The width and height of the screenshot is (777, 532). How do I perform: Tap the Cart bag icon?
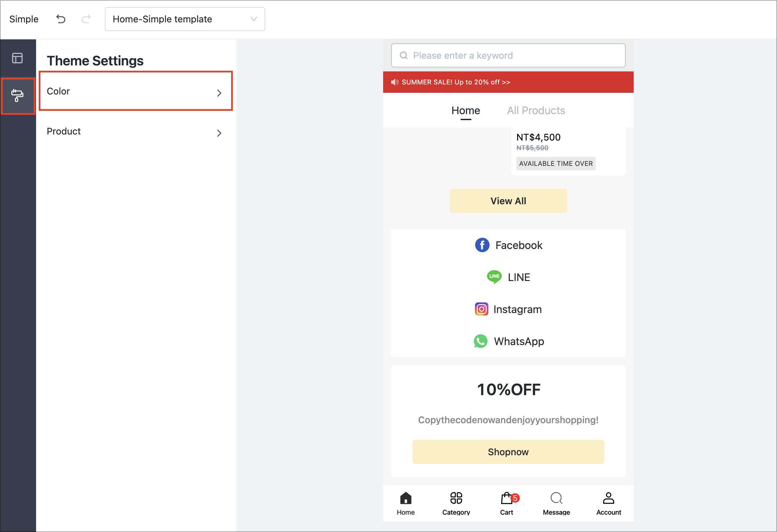click(506, 498)
